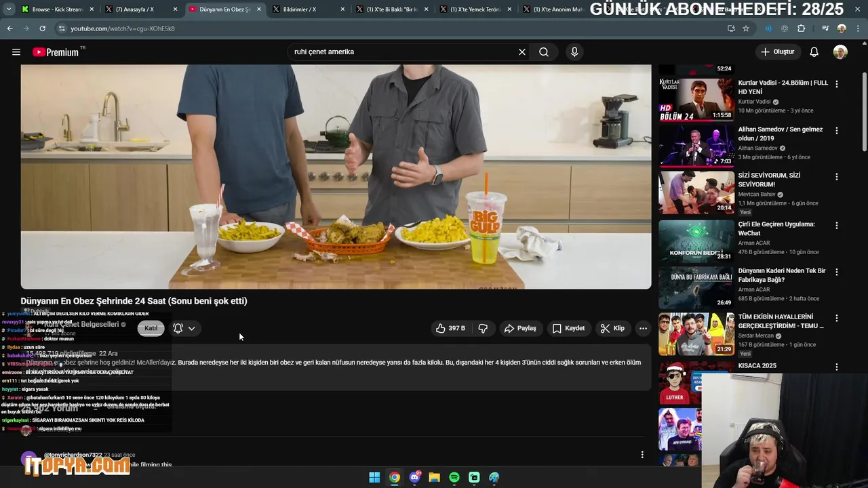Click the Oluştur create button
Viewport: 868px width, 488px height.
[x=778, y=52]
